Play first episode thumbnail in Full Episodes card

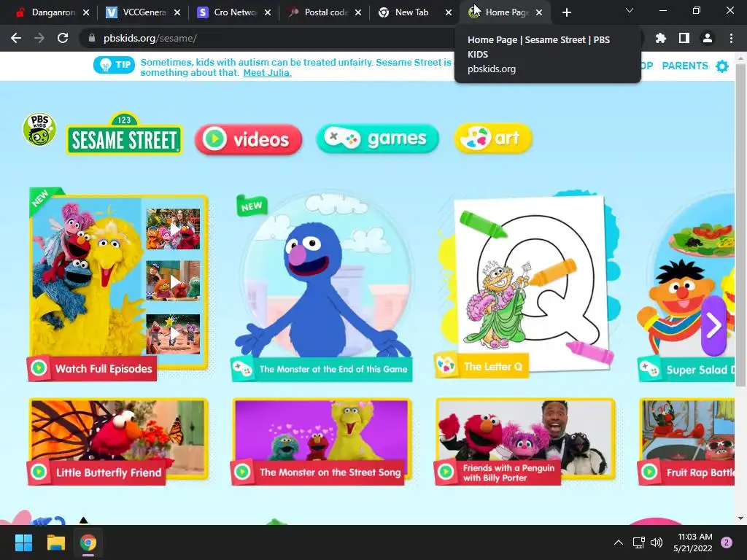[173, 229]
